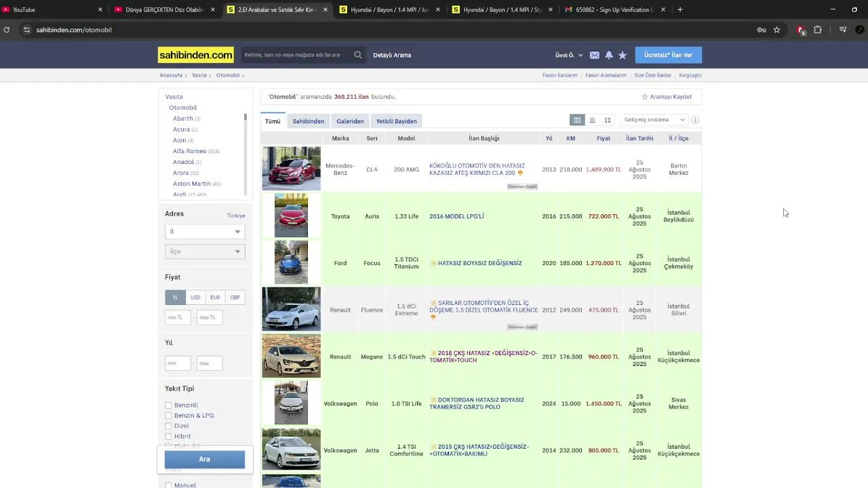This screenshot has height=488, width=868.
Task: Sort listings by İl / İlçe column
Action: pos(679,138)
